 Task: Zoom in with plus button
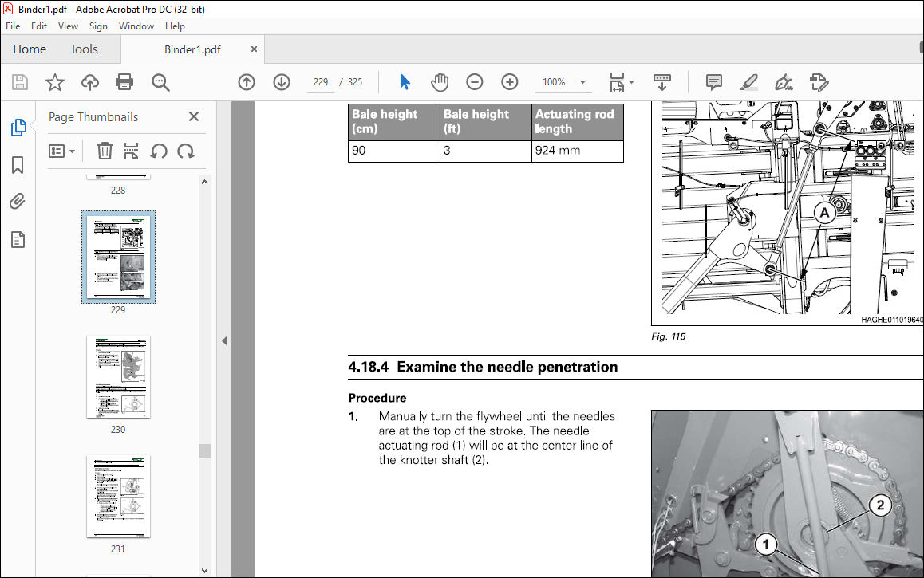[510, 82]
